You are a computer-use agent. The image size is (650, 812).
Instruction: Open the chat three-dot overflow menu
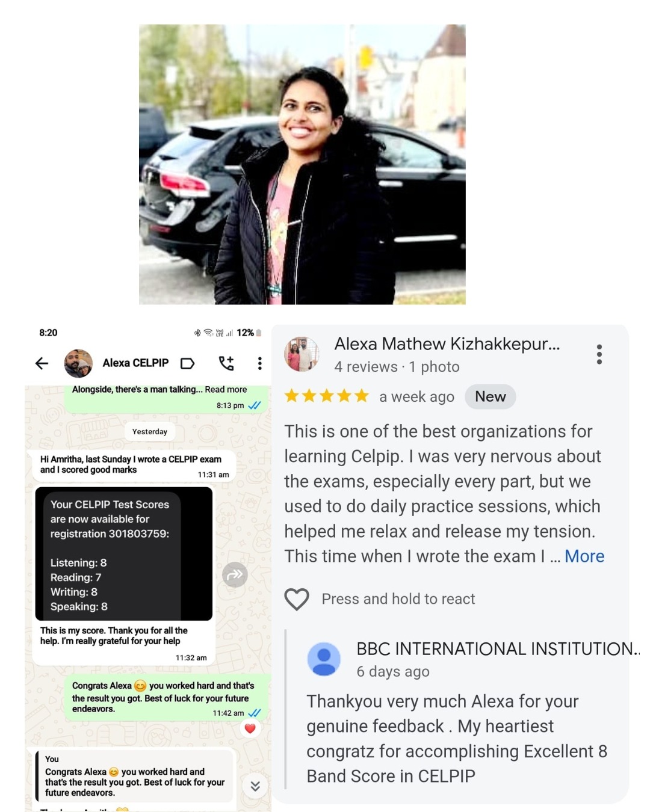click(x=259, y=363)
